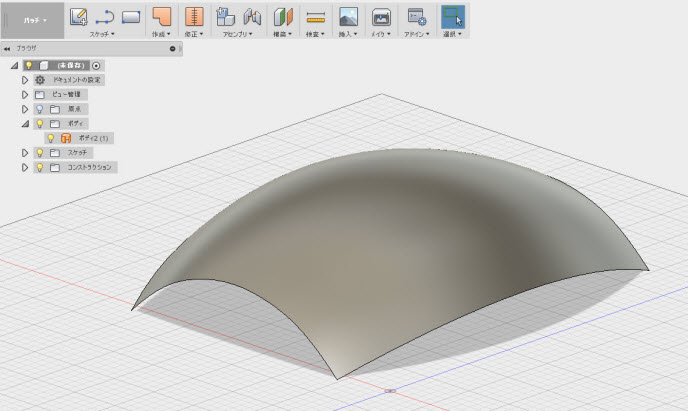The image size is (688, 411).
Task: Select the (未保存) root component name
Action: coord(71,65)
